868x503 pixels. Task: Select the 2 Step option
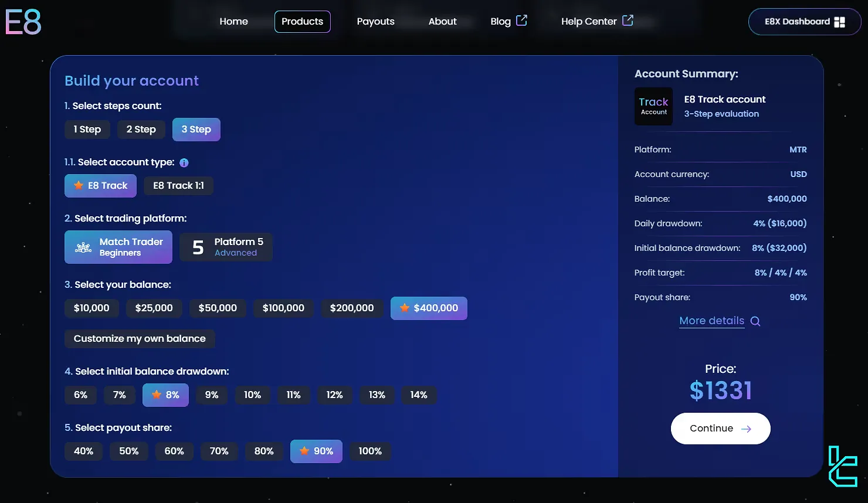[x=141, y=130]
